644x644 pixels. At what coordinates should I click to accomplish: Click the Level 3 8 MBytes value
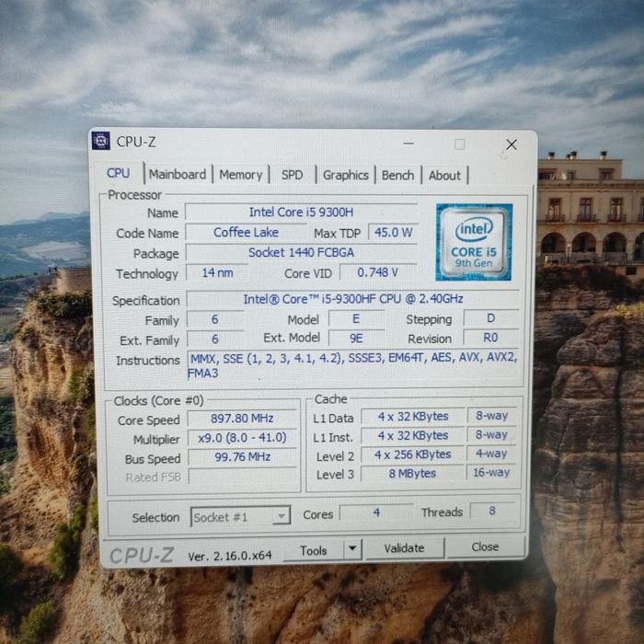412,473
